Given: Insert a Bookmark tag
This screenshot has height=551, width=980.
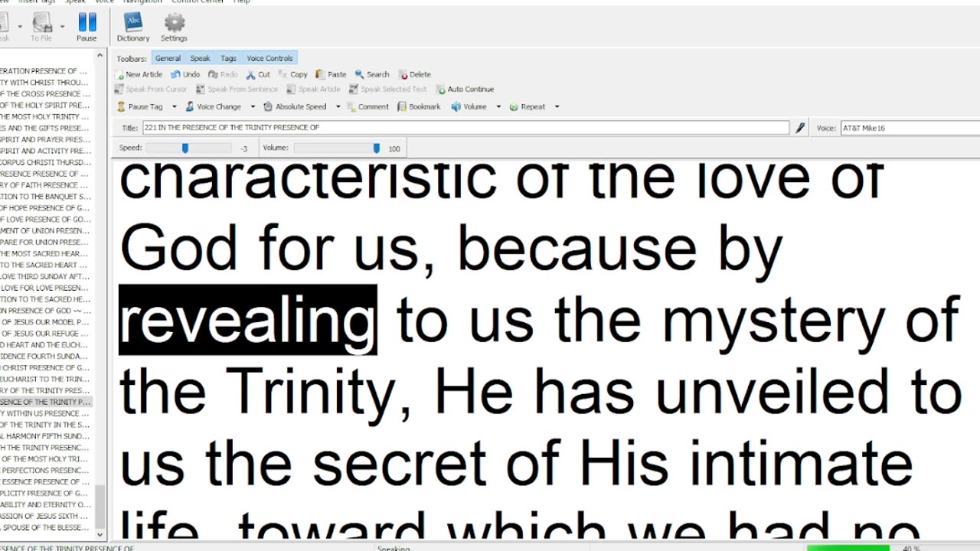Looking at the screenshot, I should 419,107.
